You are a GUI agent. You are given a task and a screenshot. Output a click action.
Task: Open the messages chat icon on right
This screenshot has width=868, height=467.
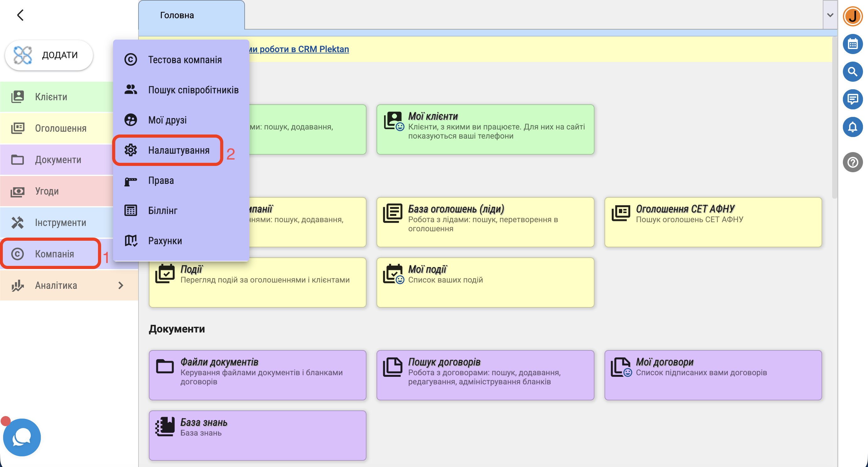pos(853,100)
